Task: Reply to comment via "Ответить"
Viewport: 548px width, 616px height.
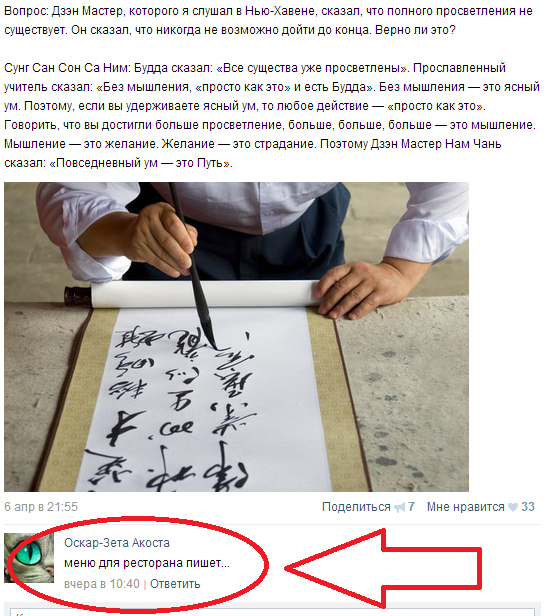Action: pyautogui.click(x=175, y=584)
